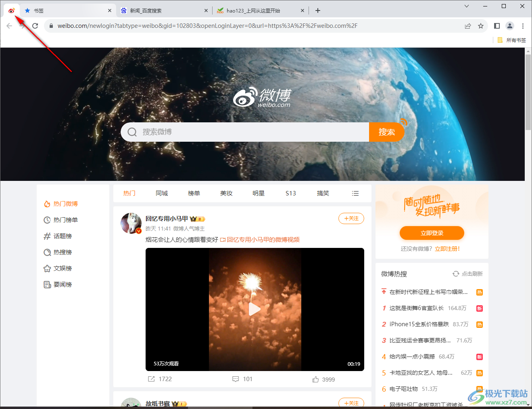Repost the post with 1722 shares
The height and width of the screenshot is (409, 532).
160,379
